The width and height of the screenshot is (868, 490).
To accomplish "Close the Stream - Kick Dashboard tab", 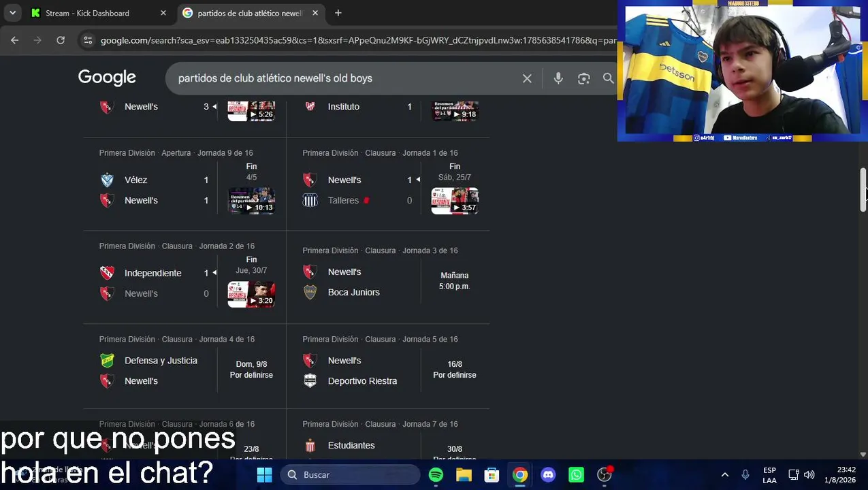I will [x=163, y=13].
